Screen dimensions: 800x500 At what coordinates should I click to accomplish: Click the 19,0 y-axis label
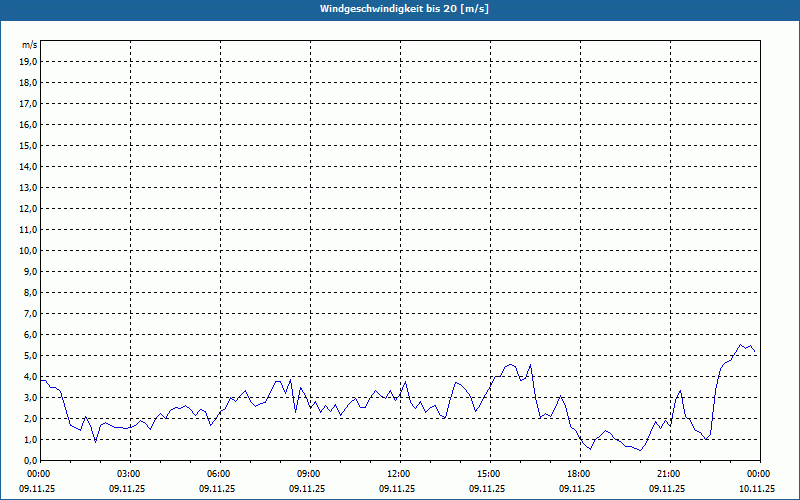tap(29, 61)
